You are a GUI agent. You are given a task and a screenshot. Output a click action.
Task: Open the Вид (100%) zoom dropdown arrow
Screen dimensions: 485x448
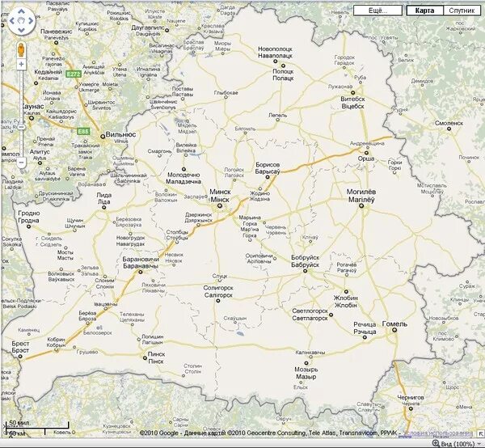[479, 444]
